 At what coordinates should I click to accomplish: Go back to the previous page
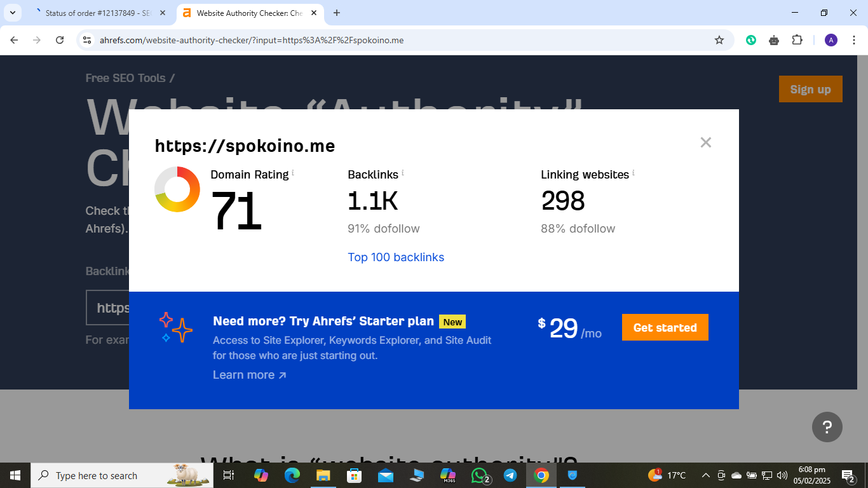click(14, 39)
